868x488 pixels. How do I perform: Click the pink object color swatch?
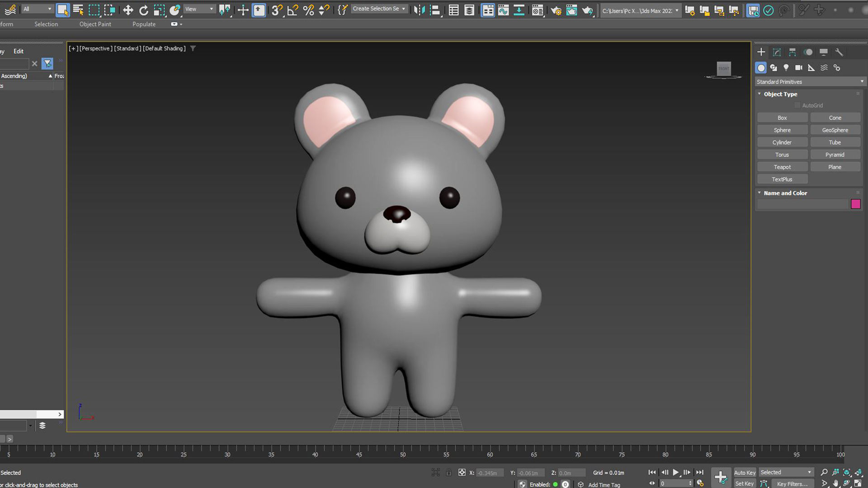[x=856, y=204]
